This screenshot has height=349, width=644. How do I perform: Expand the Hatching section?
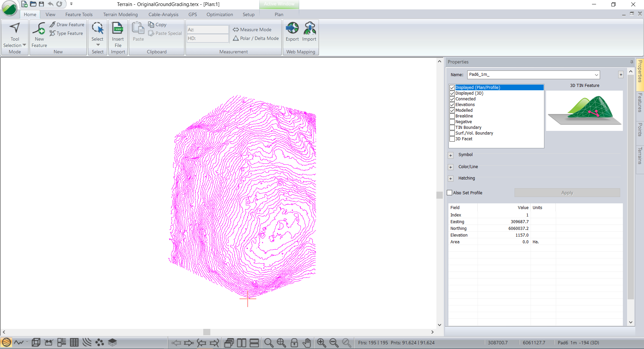click(x=451, y=179)
